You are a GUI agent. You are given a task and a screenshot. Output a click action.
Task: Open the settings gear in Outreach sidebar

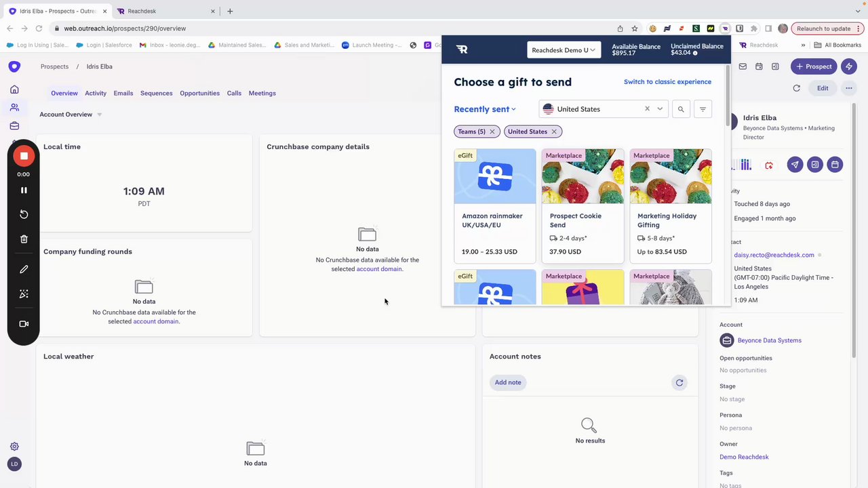click(x=14, y=447)
